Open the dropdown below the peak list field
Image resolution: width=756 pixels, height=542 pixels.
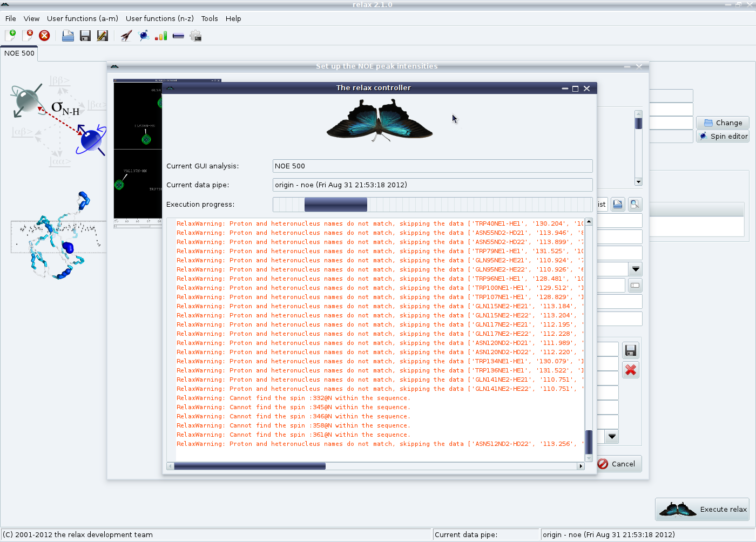pyautogui.click(x=636, y=269)
